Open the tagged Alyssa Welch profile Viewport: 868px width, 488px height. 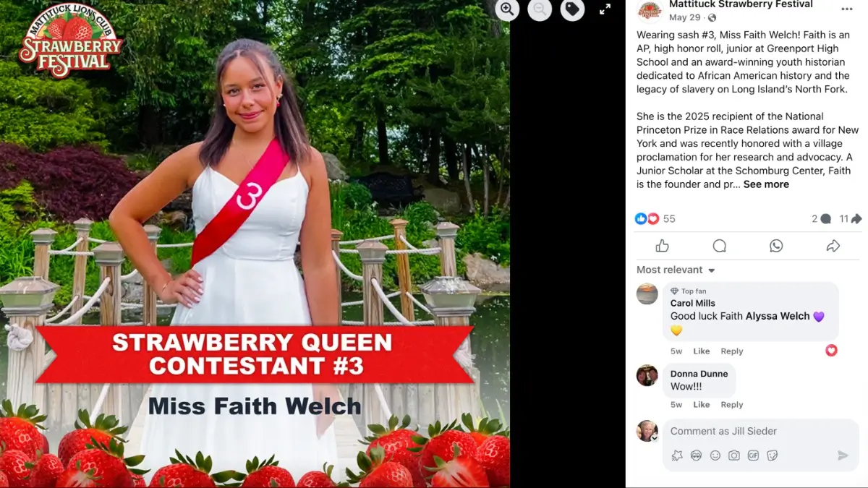[x=778, y=316]
